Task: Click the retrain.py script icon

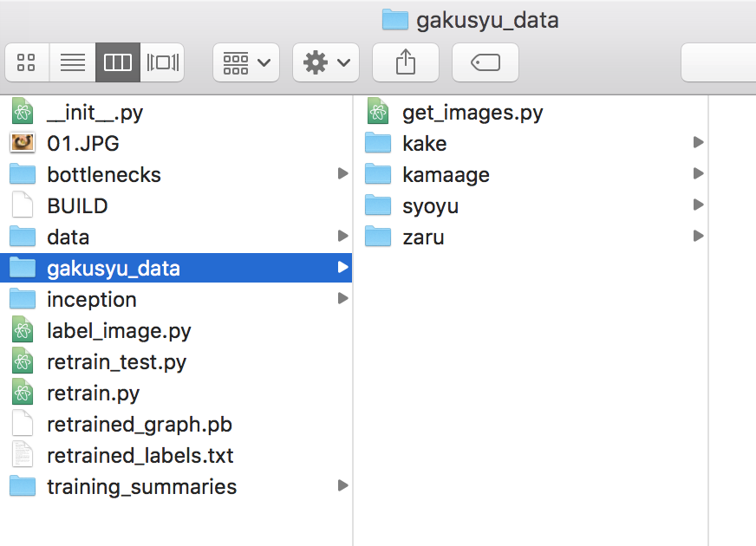Action: (x=23, y=393)
